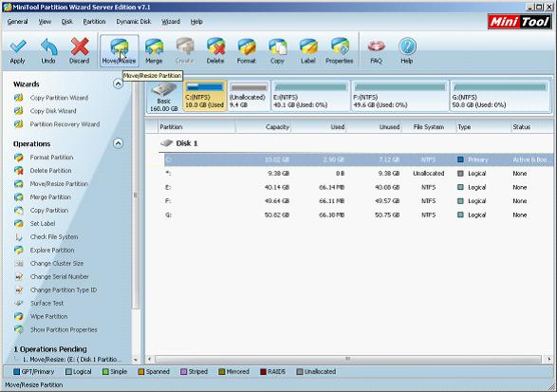Click the left panel scroll-down arrow
This screenshot has width=557, height=392.
[x=136, y=360]
